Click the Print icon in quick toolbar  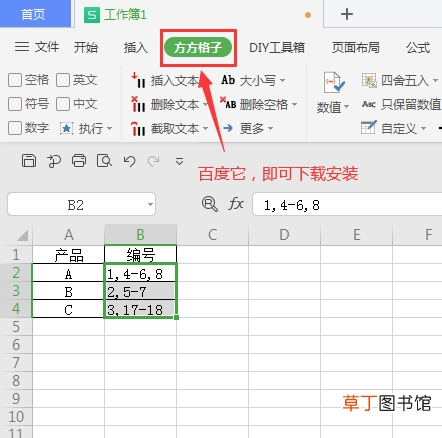79,161
